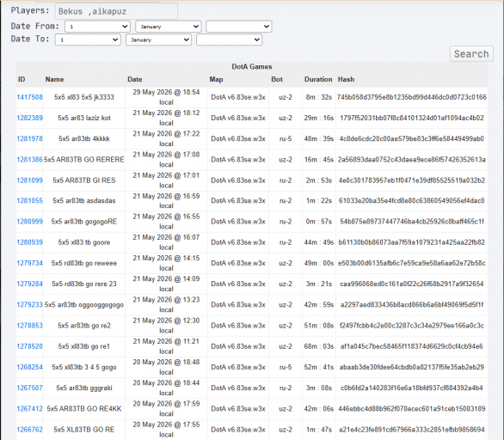Click the Search button
The height and width of the screenshot is (440, 504).
471,53
